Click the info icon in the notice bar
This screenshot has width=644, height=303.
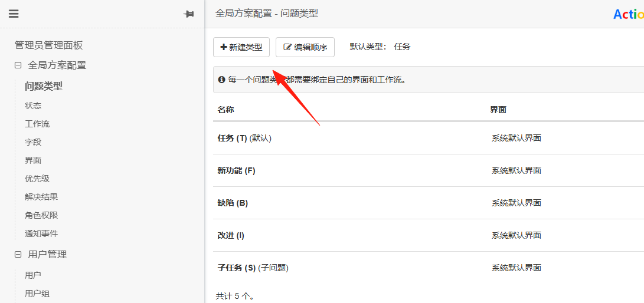click(221, 80)
